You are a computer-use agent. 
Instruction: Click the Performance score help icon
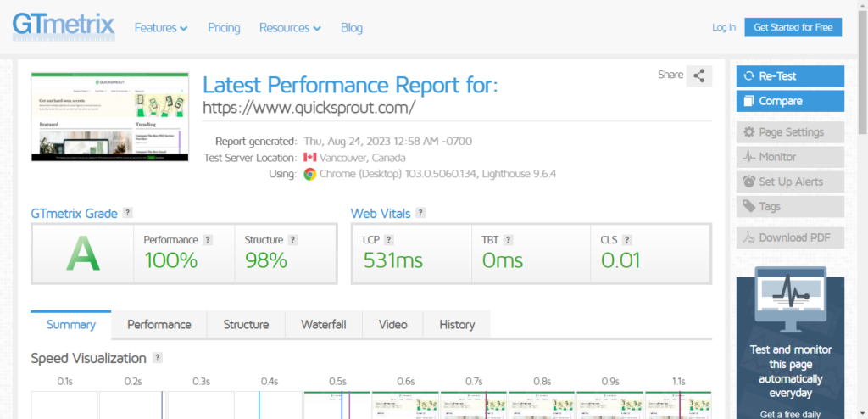(208, 240)
